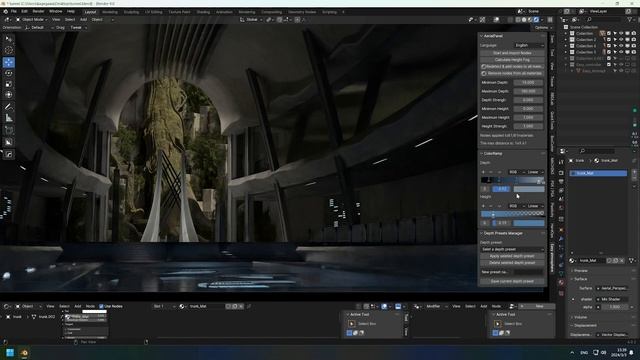
Task: Click the Height color ramp gradient bar
Action: click(x=512, y=213)
